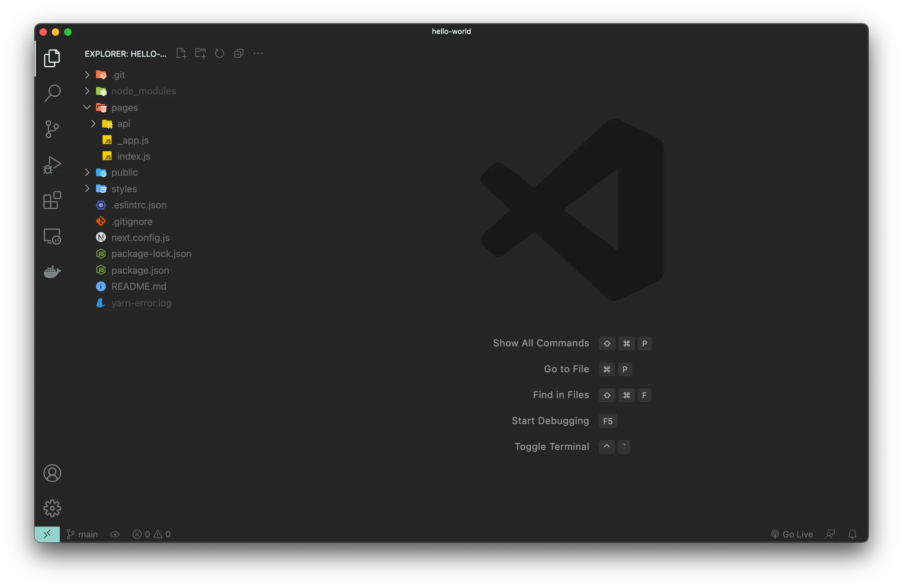Open the Run and Debug view

[x=52, y=165]
